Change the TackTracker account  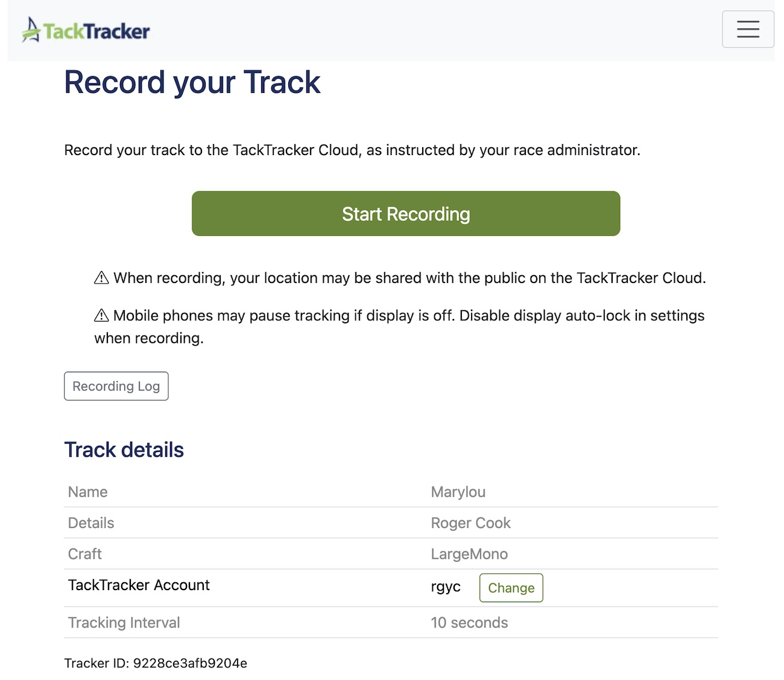pos(511,588)
